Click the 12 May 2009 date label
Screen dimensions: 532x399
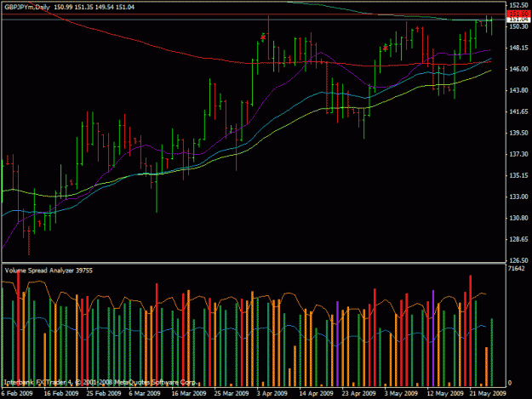coord(445,393)
